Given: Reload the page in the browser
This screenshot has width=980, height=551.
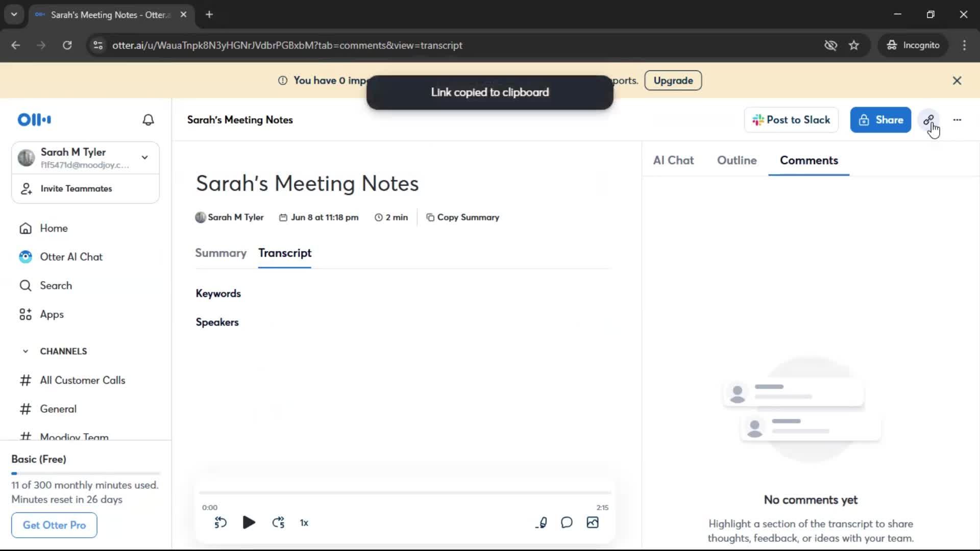Looking at the screenshot, I should [67, 45].
